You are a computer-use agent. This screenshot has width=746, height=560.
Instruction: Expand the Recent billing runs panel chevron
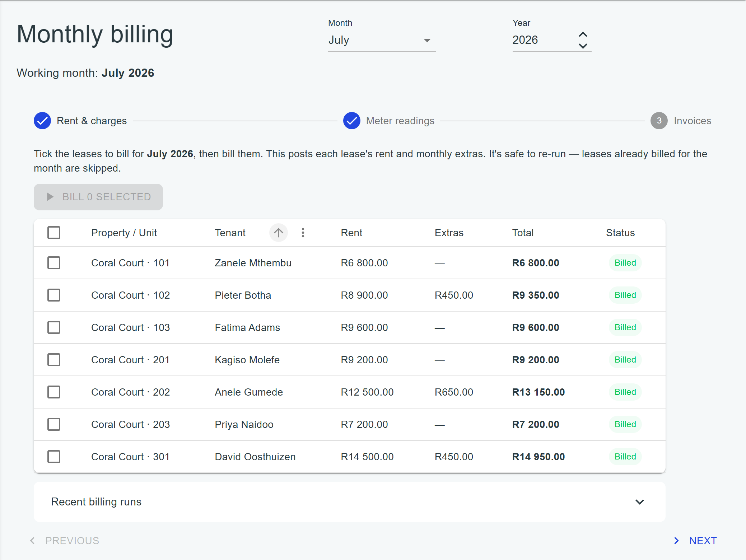pyautogui.click(x=639, y=502)
